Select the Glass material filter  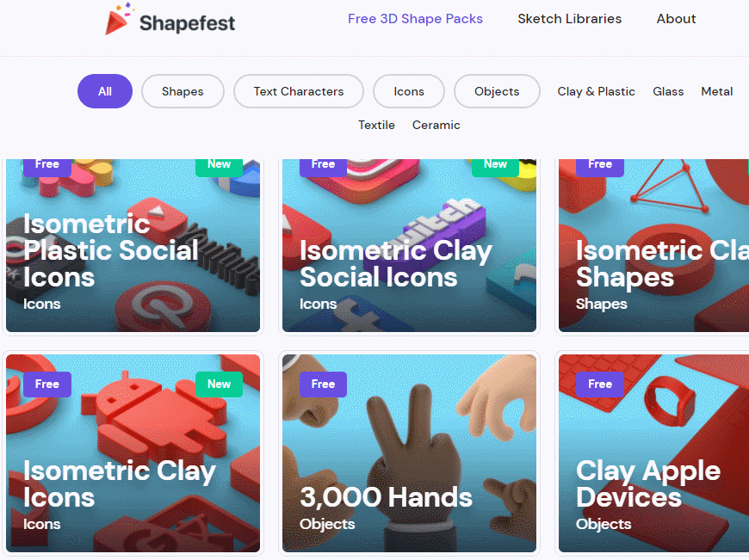tap(668, 91)
